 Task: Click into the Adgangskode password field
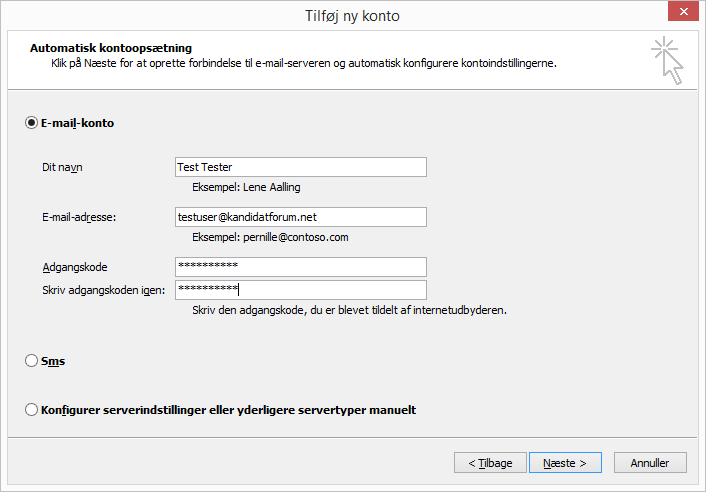(300, 267)
